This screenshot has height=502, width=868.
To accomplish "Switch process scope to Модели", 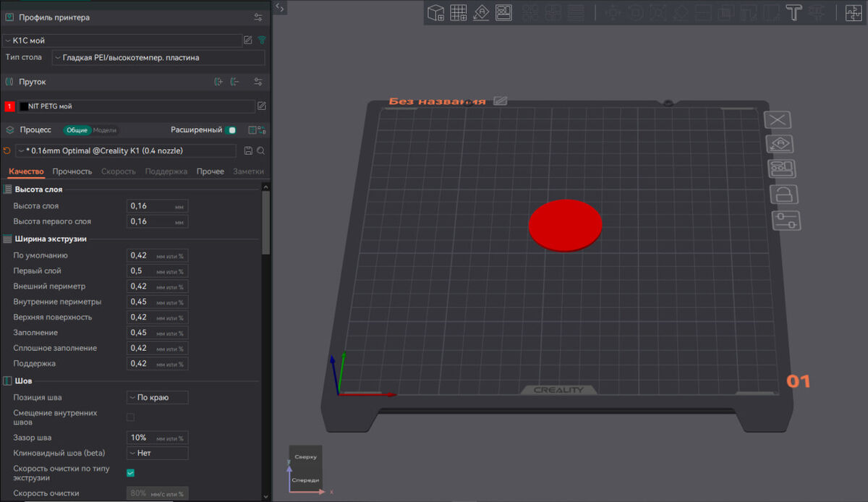I will (105, 130).
